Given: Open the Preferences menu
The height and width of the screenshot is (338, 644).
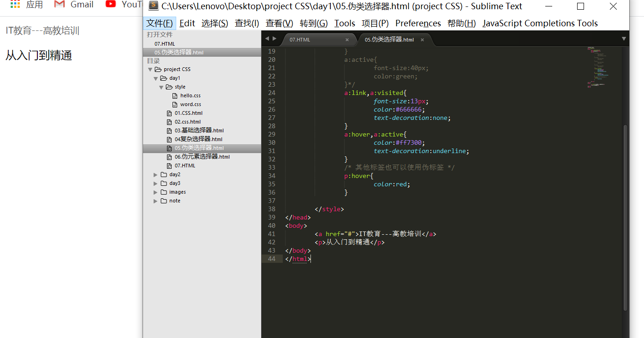Looking at the screenshot, I should coord(418,24).
